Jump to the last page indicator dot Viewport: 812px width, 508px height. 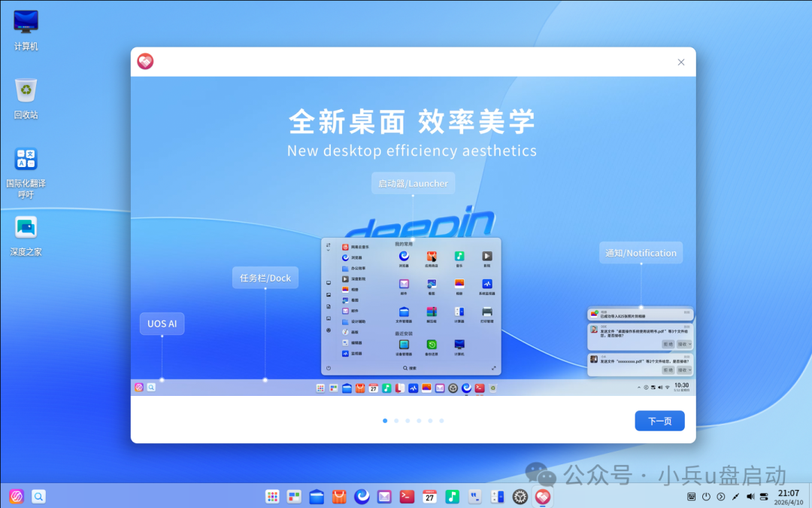coord(441,421)
